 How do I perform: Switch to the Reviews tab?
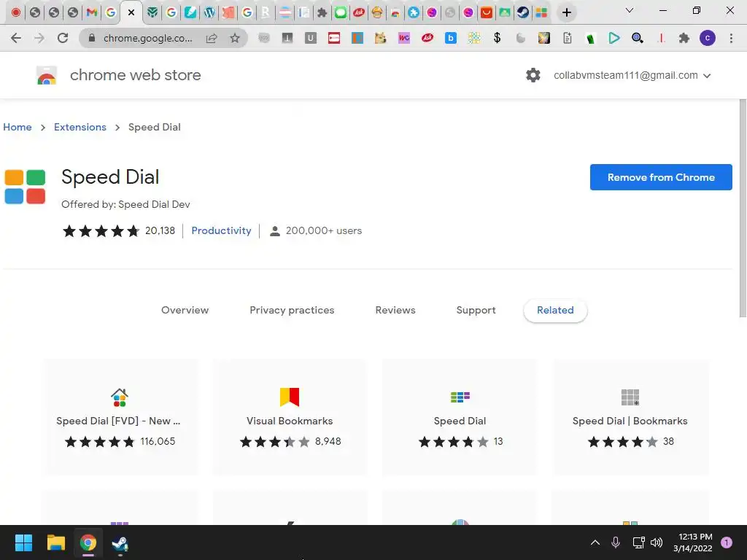tap(395, 310)
